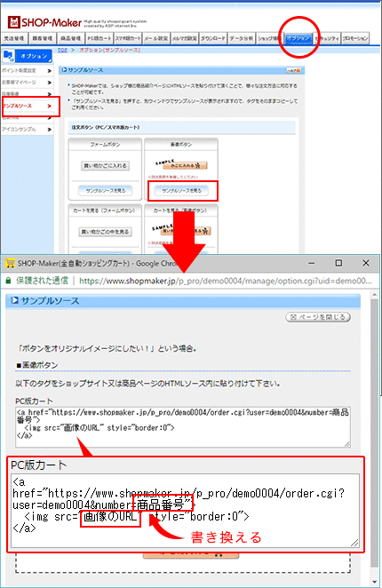The height and width of the screenshot is (588, 382).
Task: Click サンプルソースを見る under 画像ボタン
Action: (x=181, y=190)
